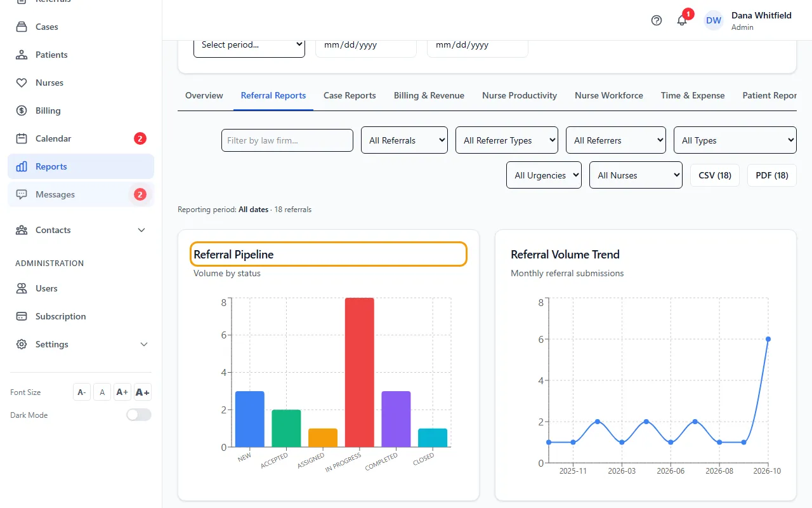Click the Users sidebar icon
Viewport: 812px width, 508px height.
[x=22, y=288]
